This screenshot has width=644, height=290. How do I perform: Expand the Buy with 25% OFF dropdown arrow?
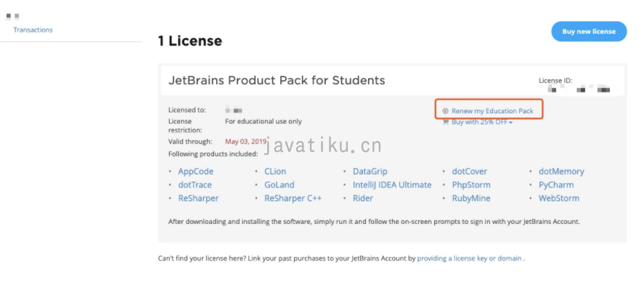(x=510, y=123)
